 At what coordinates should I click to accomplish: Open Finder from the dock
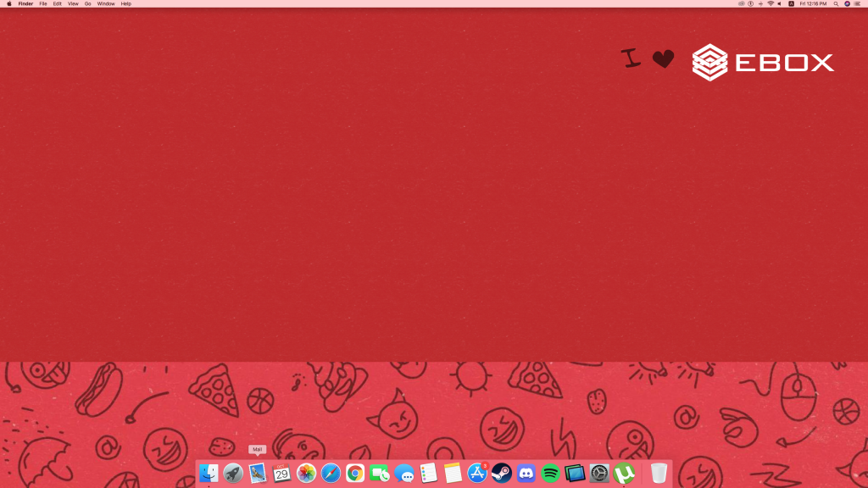(x=209, y=473)
